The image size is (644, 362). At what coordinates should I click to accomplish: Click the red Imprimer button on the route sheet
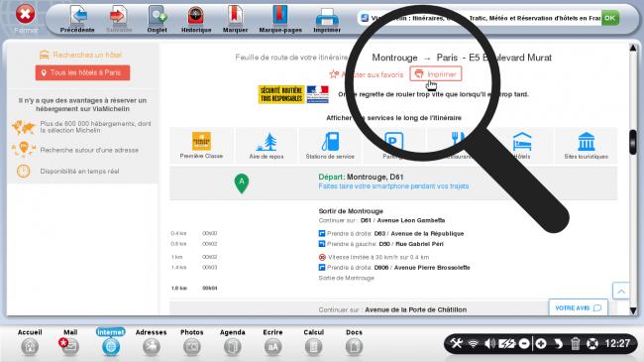436,74
